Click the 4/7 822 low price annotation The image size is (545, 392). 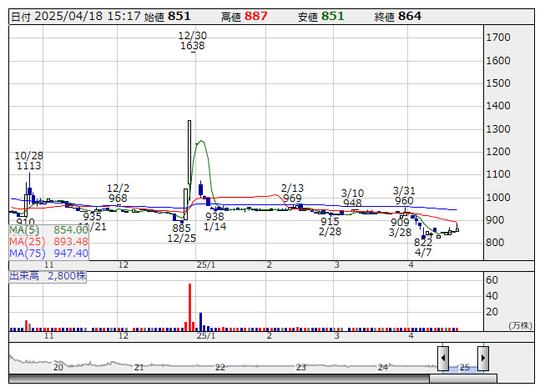423,247
